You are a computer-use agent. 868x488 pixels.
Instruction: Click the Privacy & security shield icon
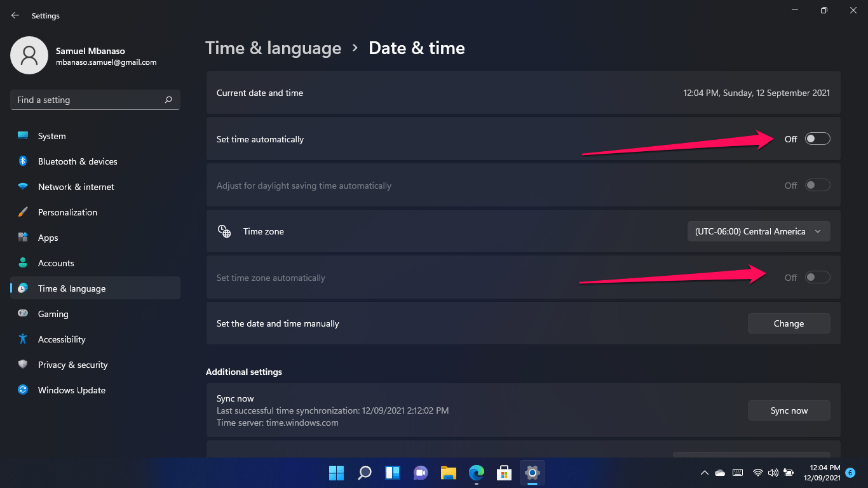[23, 365]
